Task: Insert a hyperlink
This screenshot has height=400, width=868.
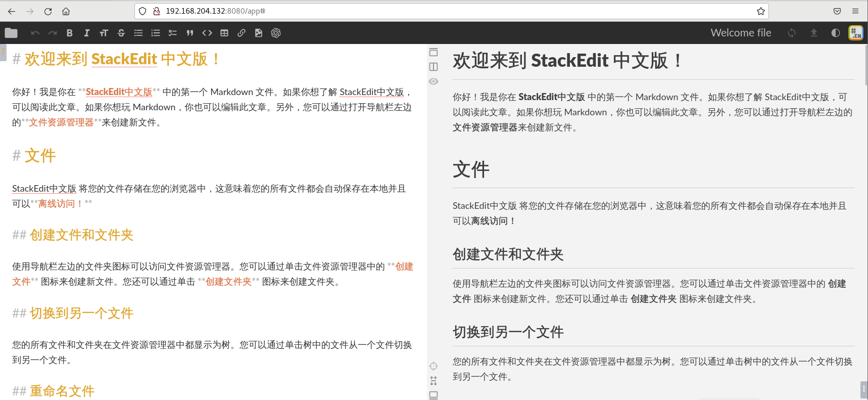Action: 242,33
